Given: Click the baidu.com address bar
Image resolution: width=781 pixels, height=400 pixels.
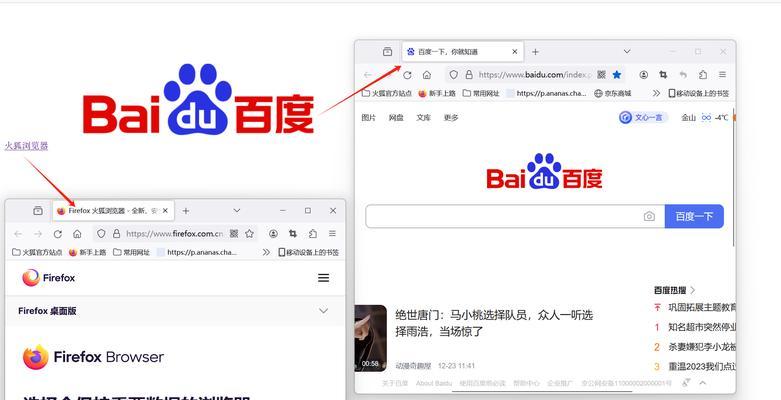Looking at the screenshot, I should tap(534, 75).
